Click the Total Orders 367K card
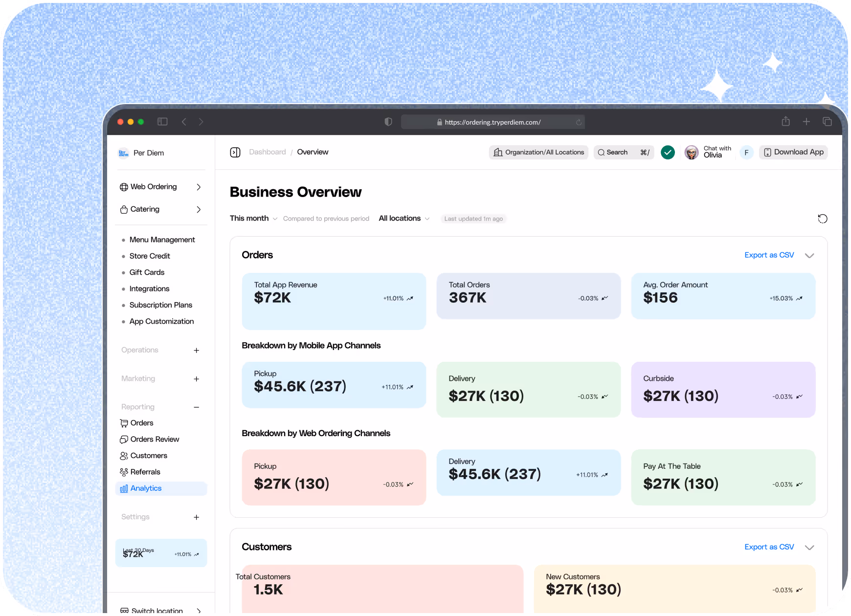The image size is (851, 616). coord(529,296)
